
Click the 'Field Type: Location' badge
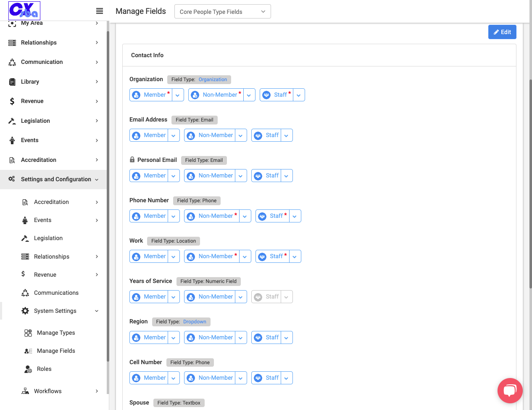174,241
